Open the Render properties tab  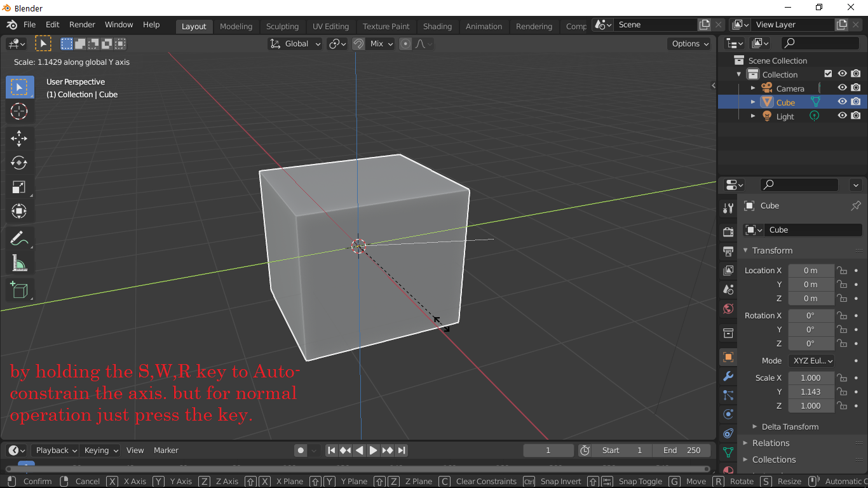click(x=728, y=233)
